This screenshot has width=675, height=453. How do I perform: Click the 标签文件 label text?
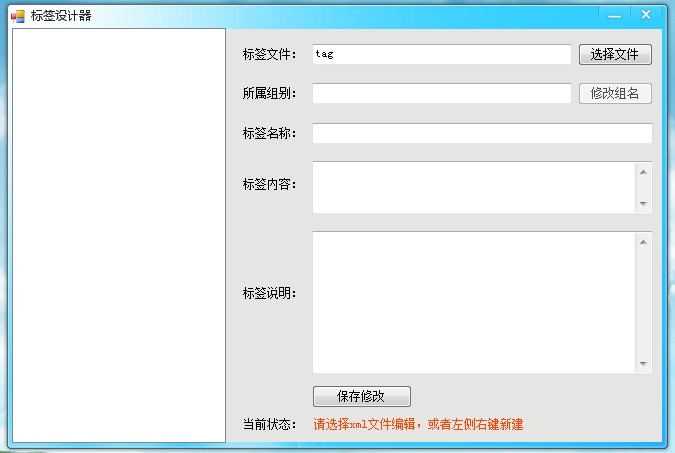coord(269,54)
